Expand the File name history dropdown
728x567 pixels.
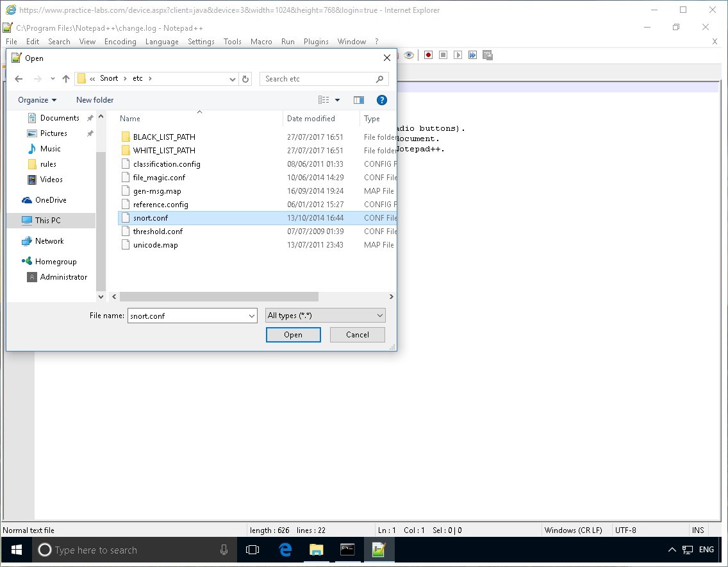[252, 316]
